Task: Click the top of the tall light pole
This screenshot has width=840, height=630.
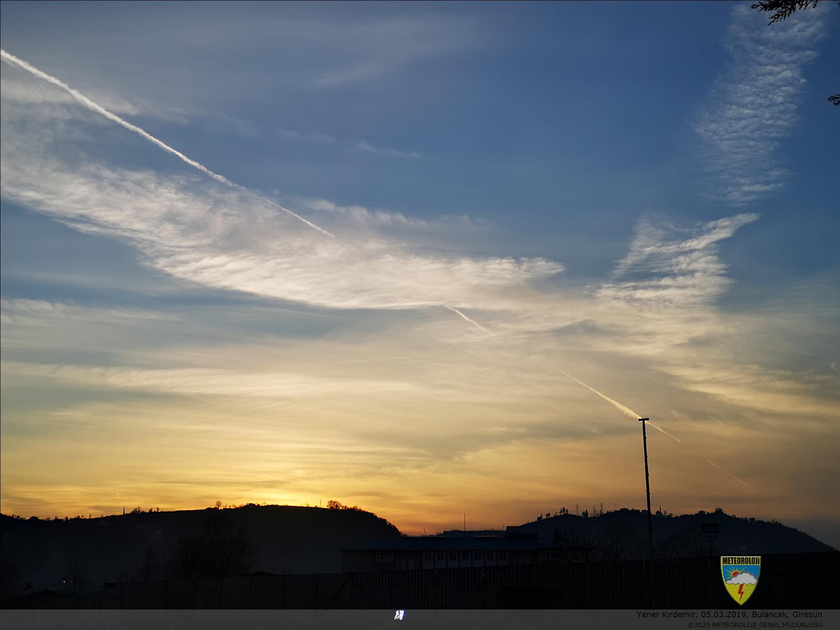Action: pos(644,420)
